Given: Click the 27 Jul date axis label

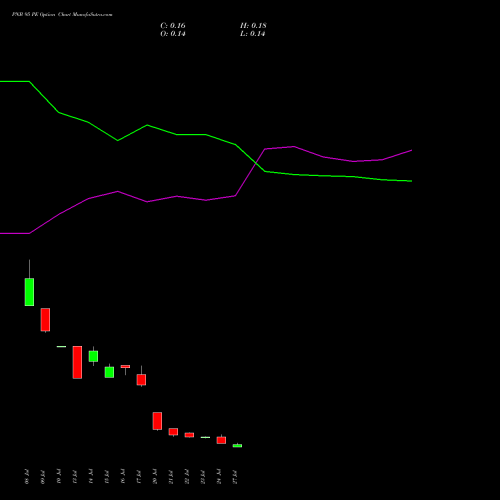Looking at the screenshot, I should (235, 477).
